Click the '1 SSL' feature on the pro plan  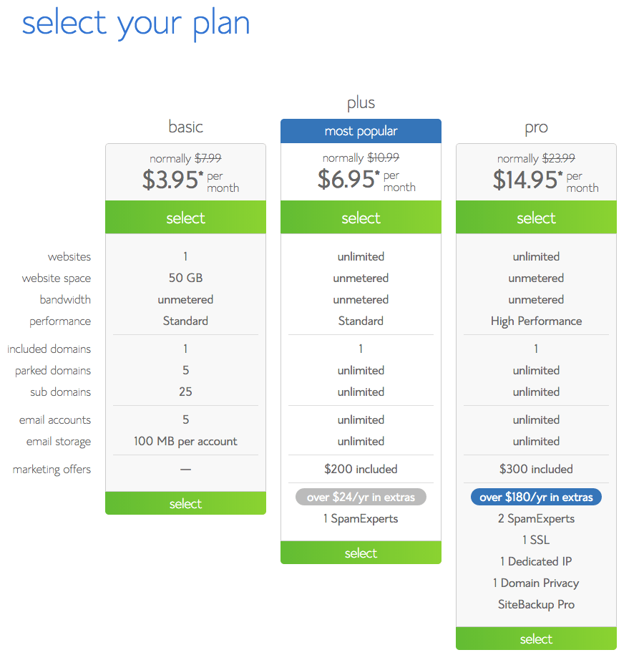(x=536, y=540)
